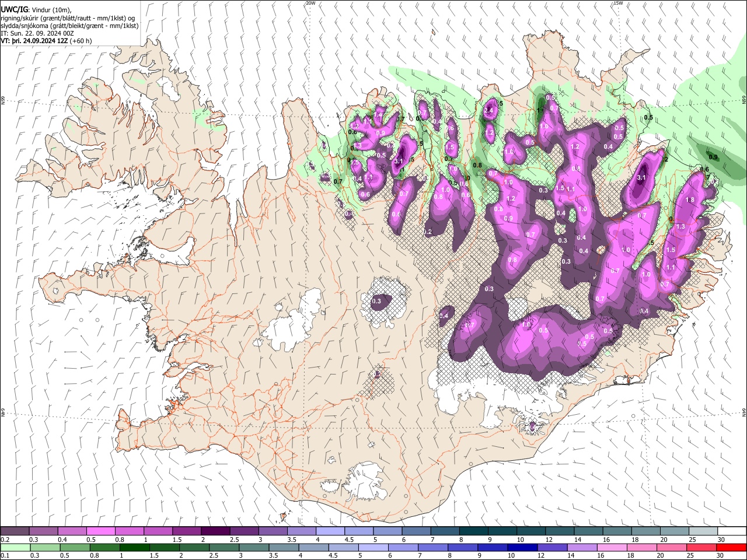Click the 'rigning/skúrir' legend description line
The height and width of the screenshot is (560, 747).
(68, 17)
